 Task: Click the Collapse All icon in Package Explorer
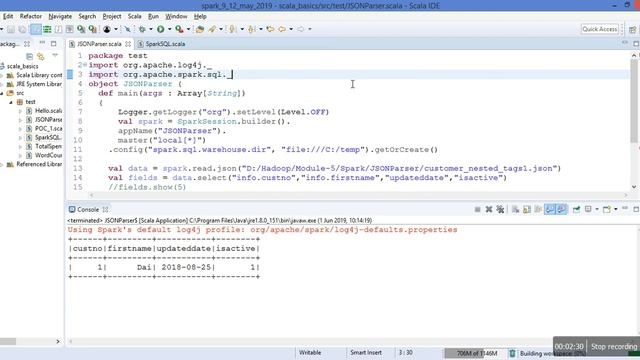point(29,56)
